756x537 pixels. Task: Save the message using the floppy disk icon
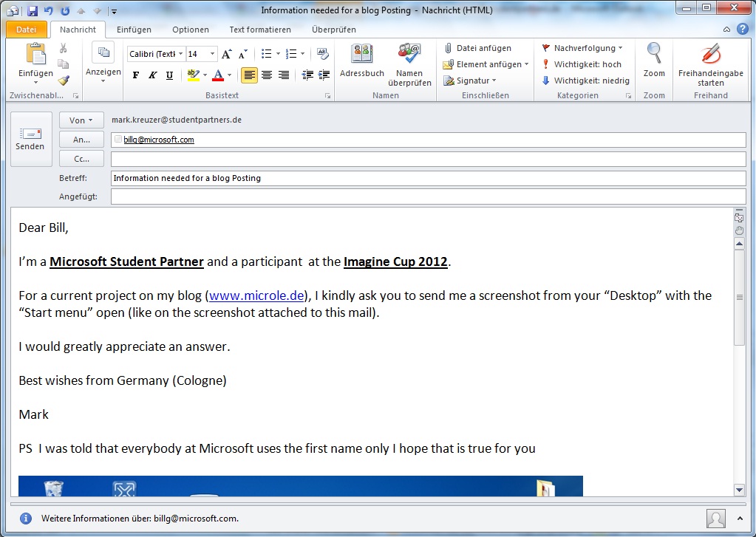tap(33, 11)
